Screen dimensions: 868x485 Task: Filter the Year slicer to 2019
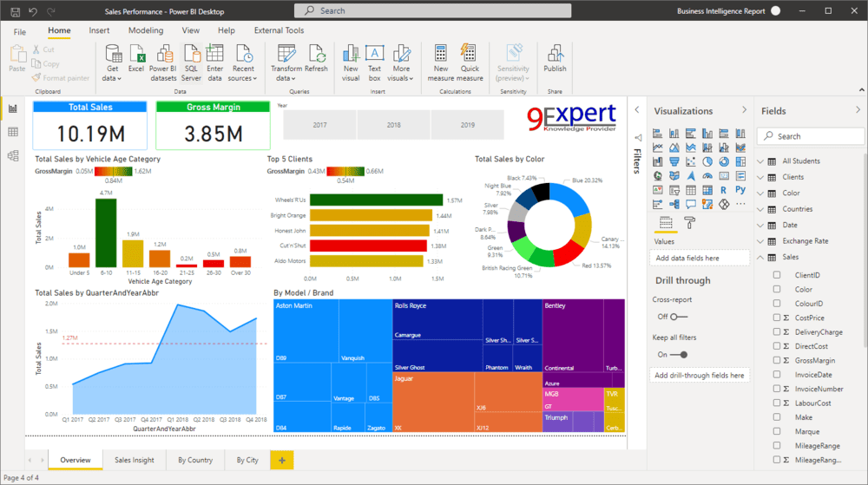point(468,125)
